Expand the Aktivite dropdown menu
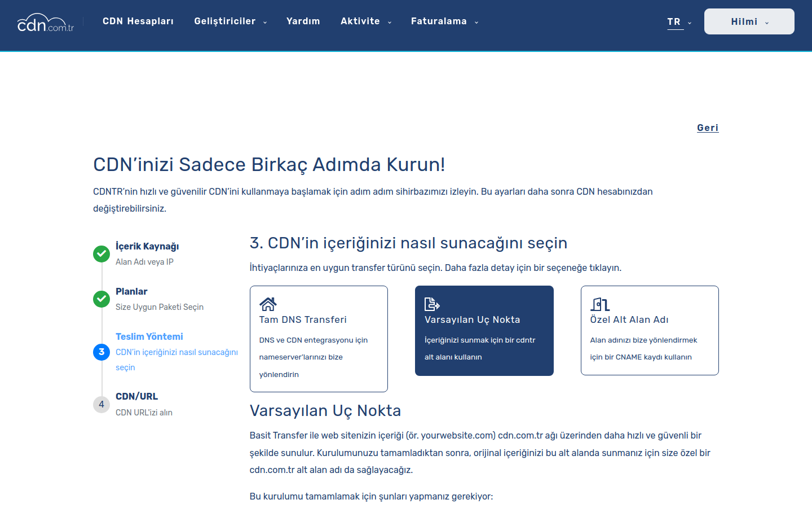This screenshot has height=508, width=812. click(x=366, y=21)
